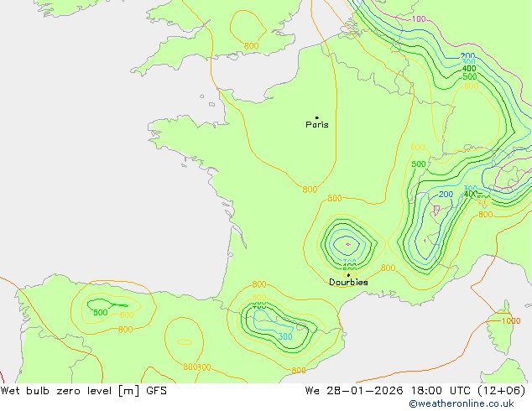The width and height of the screenshot is (532, 411).
Task: Select the Dourbies city name label
Action: click(x=348, y=283)
